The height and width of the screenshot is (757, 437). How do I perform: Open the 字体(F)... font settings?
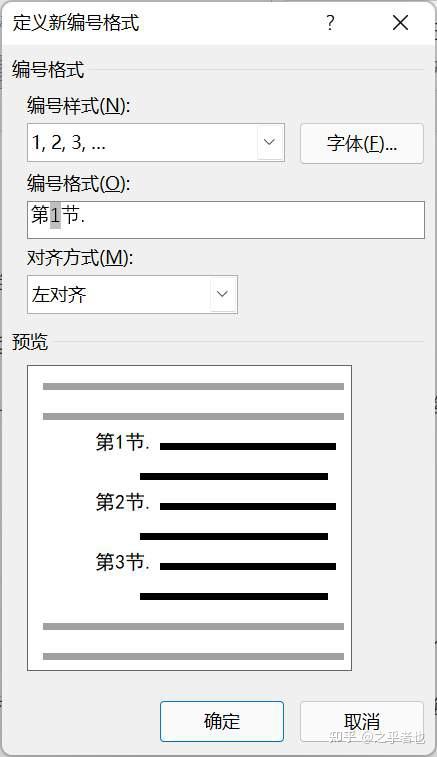click(362, 143)
